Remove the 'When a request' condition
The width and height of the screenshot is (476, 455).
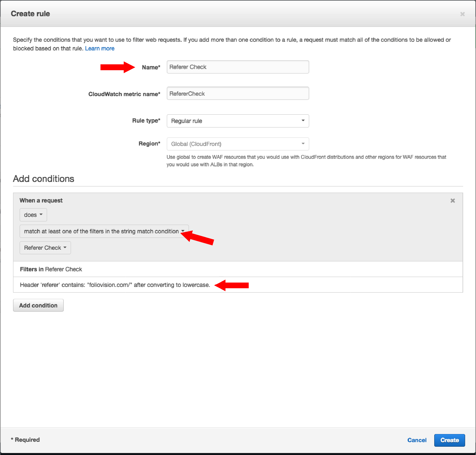pos(452,201)
